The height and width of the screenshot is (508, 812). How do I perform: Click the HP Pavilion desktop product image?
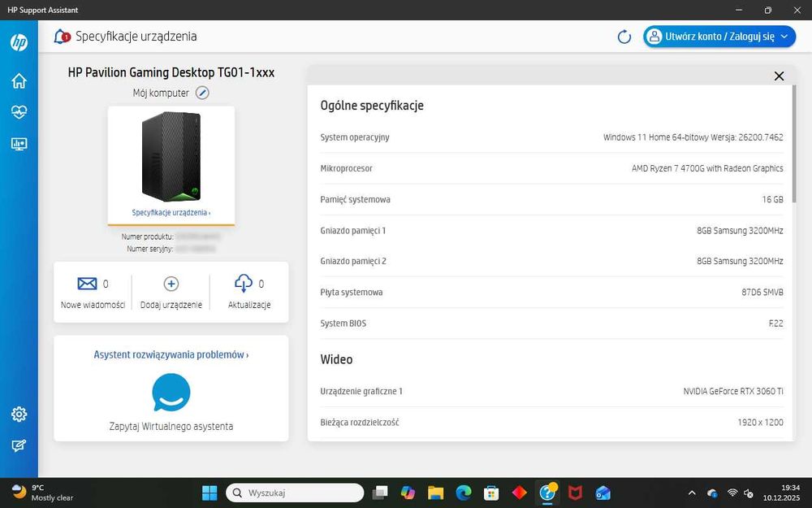coord(171,157)
